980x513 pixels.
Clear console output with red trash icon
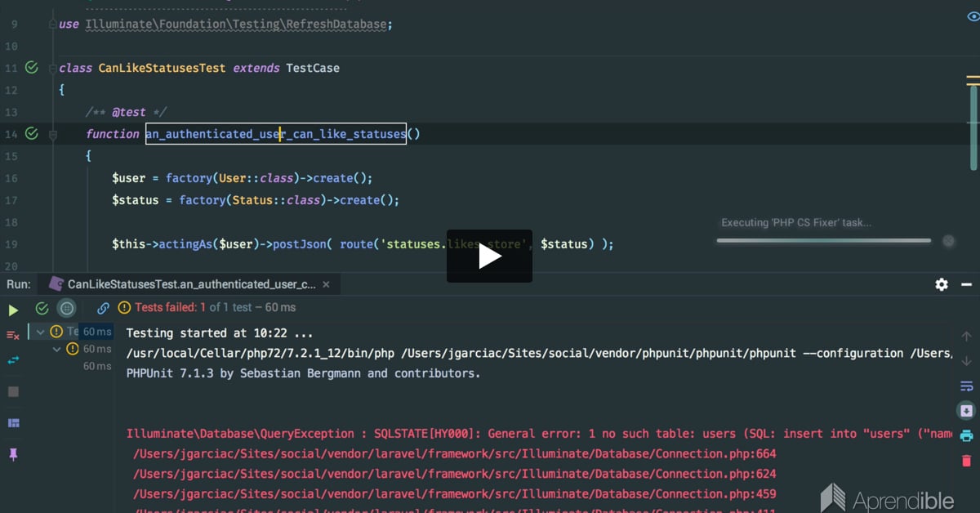[966, 461]
